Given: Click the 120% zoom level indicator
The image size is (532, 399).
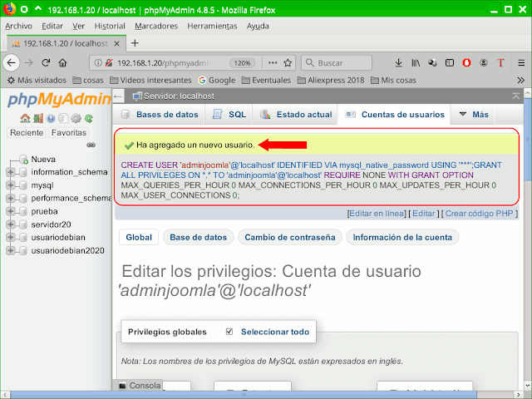Looking at the screenshot, I should pos(242,63).
